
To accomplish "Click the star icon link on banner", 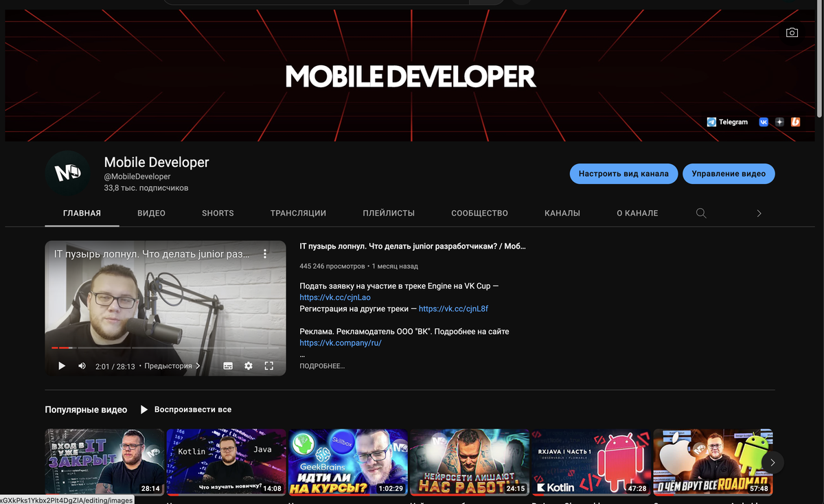I will pyautogui.click(x=779, y=122).
